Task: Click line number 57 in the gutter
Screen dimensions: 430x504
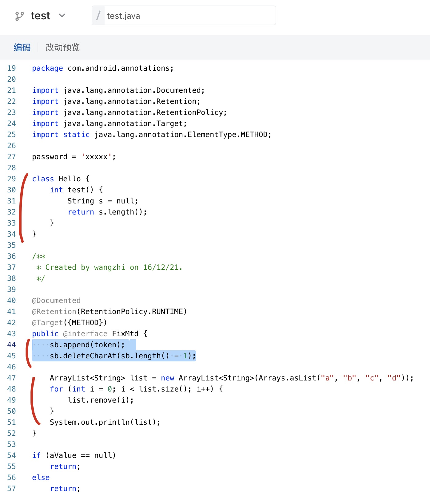Action: click(11, 489)
